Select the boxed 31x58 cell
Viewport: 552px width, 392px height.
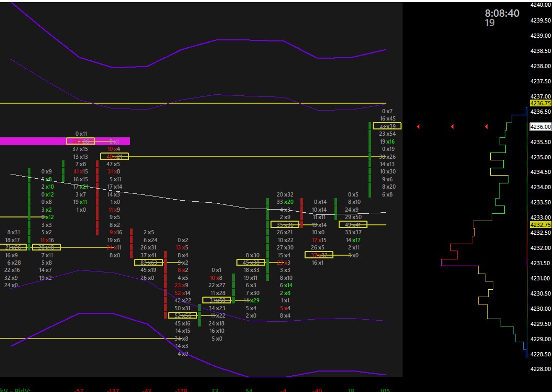point(217,300)
